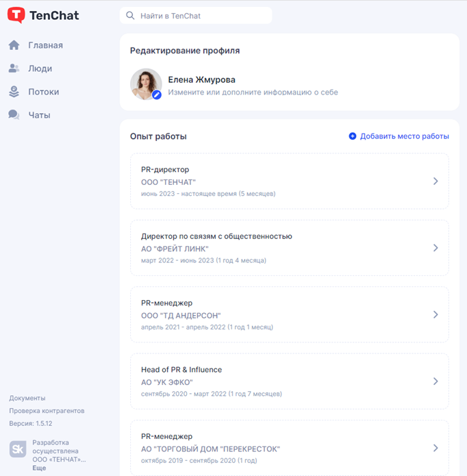The image size is (467, 476).
Task: Focus the Найти в TenChat search field
Action: 196,16
